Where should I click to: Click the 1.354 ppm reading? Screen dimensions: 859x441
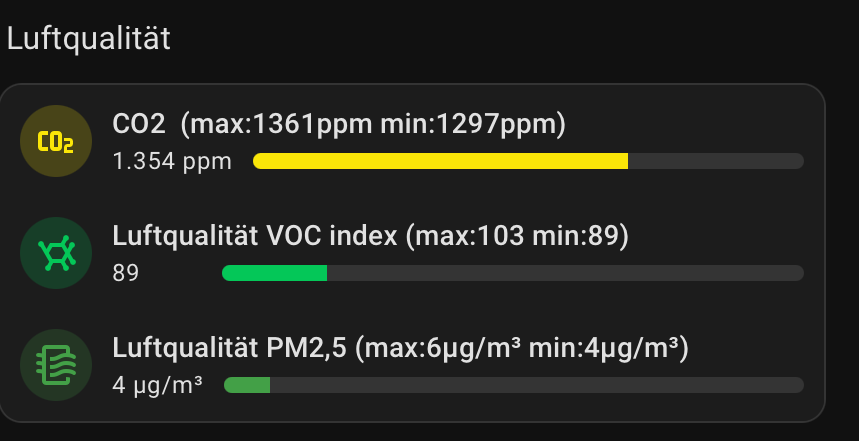point(172,162)
